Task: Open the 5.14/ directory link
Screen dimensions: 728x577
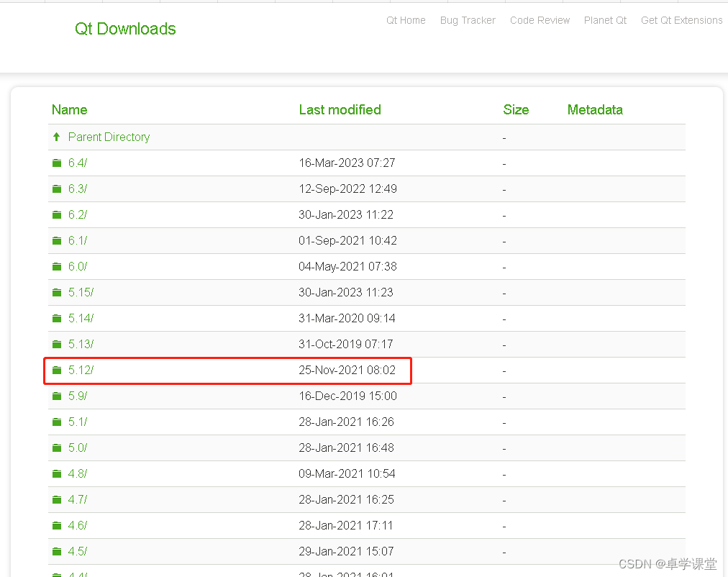Action: point(81,319)
